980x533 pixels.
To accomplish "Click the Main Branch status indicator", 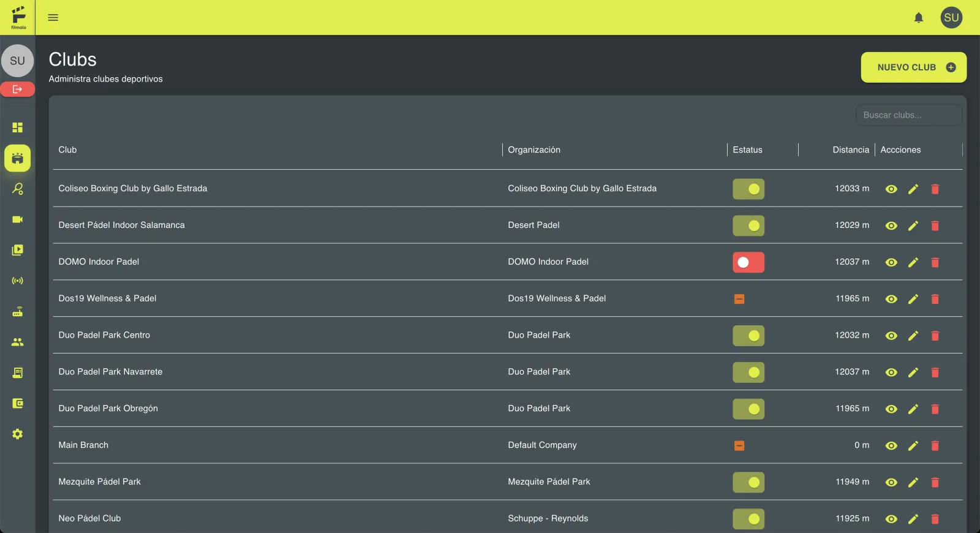I will (739, 446).
